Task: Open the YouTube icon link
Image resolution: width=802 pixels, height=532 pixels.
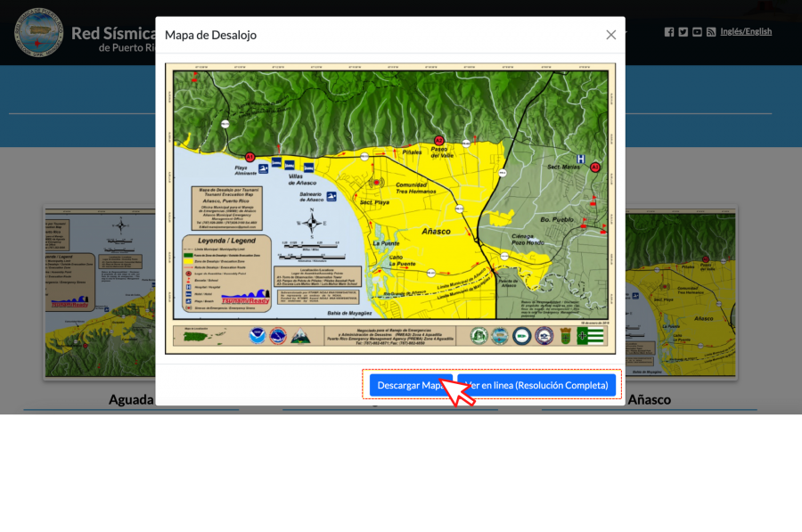Action: pyautogui.click(x=697, y=32)
